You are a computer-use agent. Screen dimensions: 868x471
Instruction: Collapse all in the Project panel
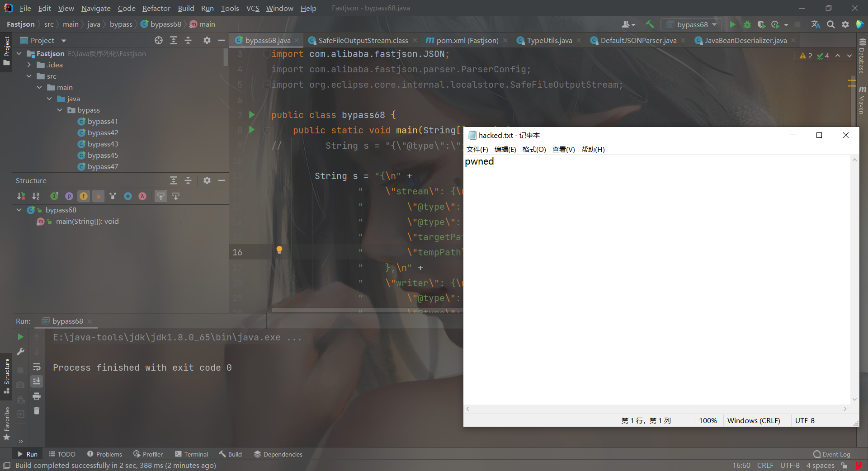[188, 40]
